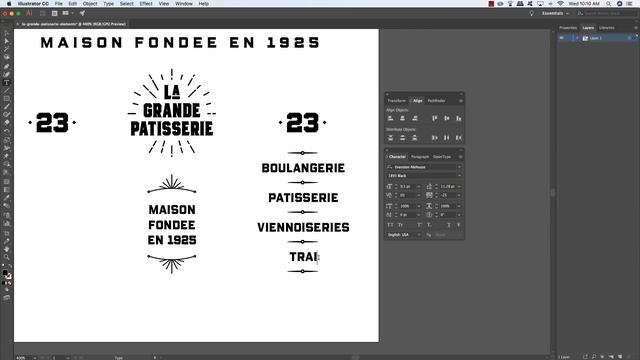This screenshot has width=640, height=360.
Task: Open the Object menu
Action: click(x=90, y=4)
